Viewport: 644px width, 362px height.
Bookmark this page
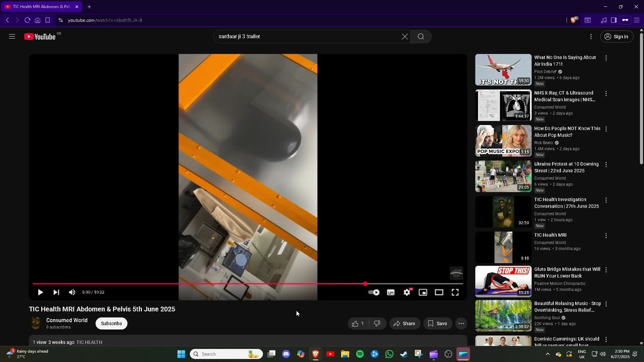pyautogui.click(x=47, y=20)
